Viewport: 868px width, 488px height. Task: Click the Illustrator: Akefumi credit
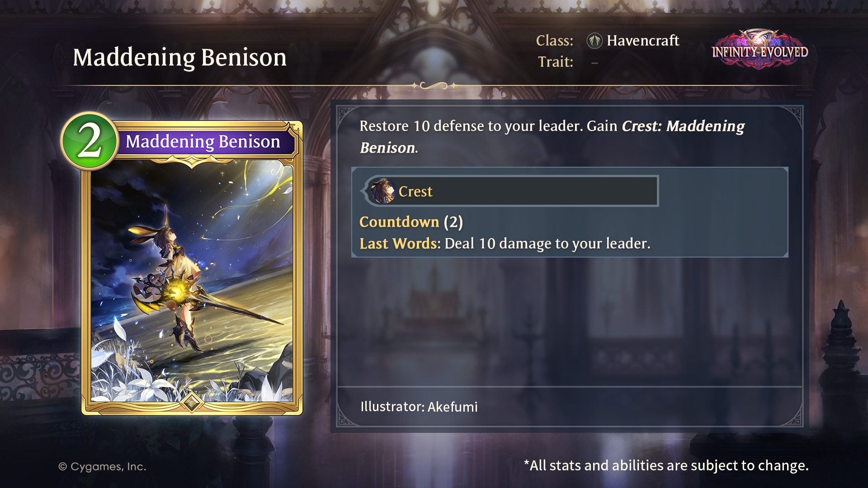[419, 407]
